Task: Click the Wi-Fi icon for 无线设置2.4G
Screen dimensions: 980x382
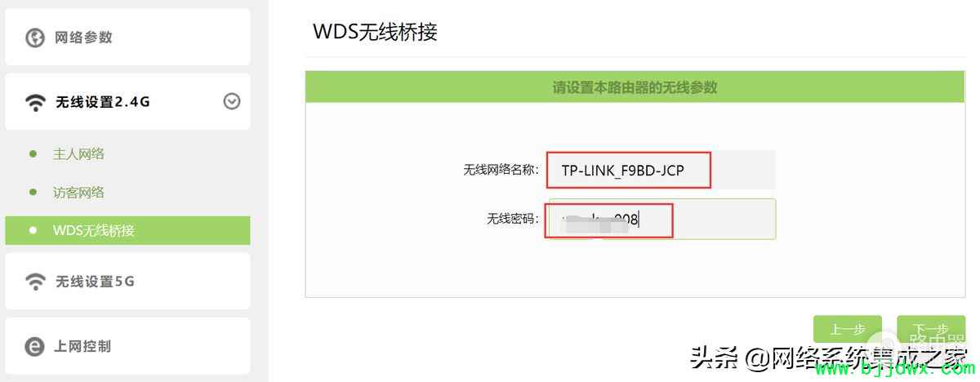Action: (35, 102)
